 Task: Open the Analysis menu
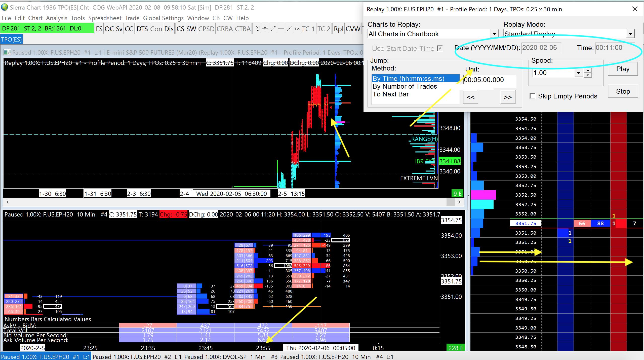coord(57,18)
